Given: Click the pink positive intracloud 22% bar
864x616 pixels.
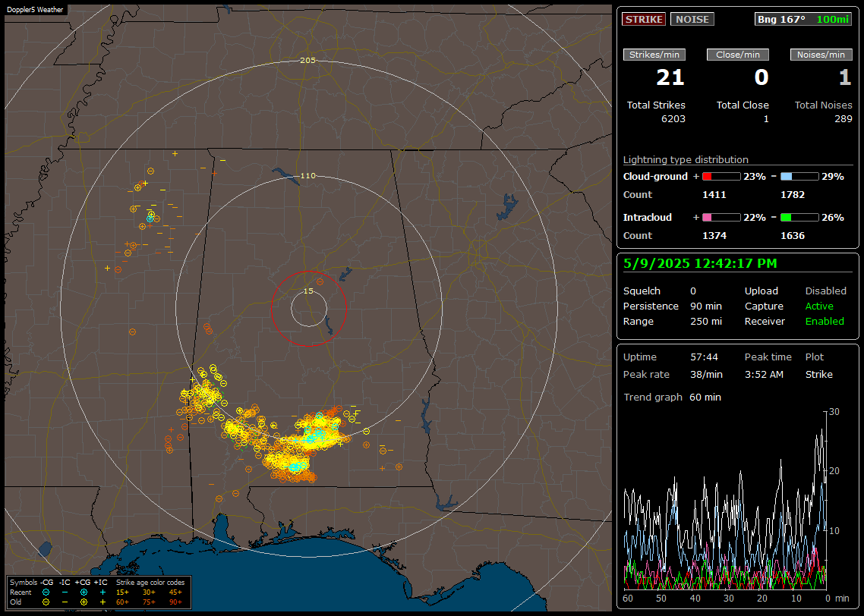Looking at the screenshot, I should click(x=721, y=218).
